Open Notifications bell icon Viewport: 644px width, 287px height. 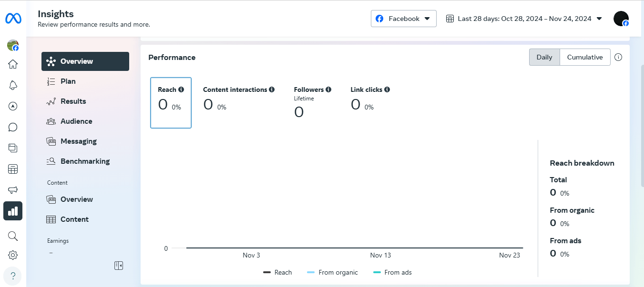point(13,85)
